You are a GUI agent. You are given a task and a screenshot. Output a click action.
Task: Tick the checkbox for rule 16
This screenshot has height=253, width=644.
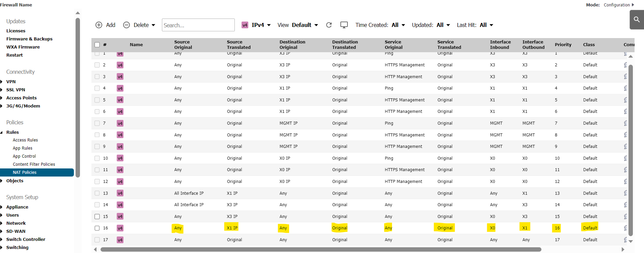pos(97,228)
